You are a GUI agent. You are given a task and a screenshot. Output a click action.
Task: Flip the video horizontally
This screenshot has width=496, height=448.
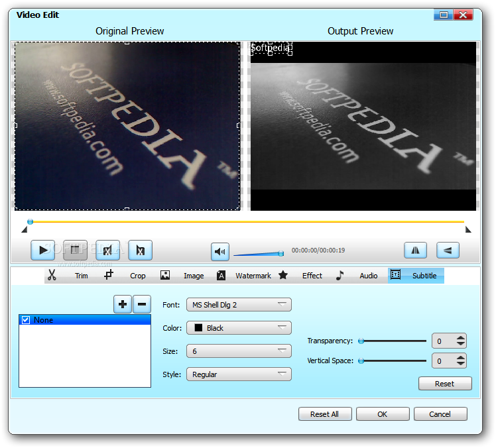click(415, 251)
